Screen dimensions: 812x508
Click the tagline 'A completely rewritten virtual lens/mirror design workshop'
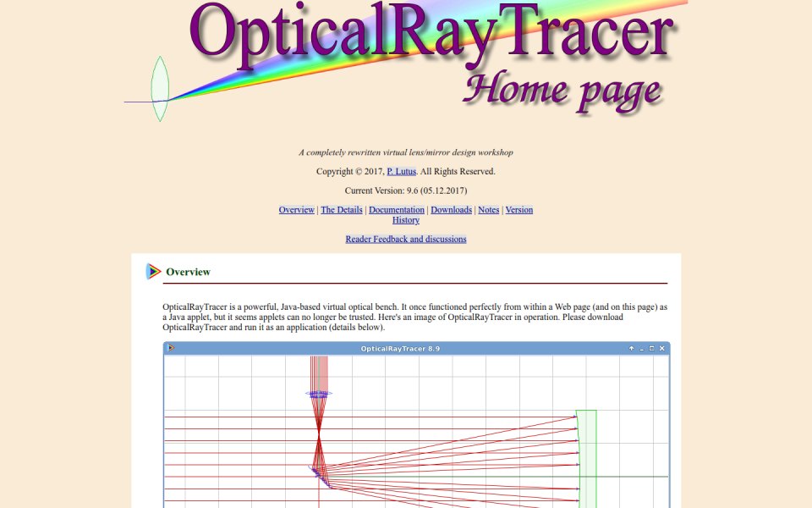click(406, 152)
